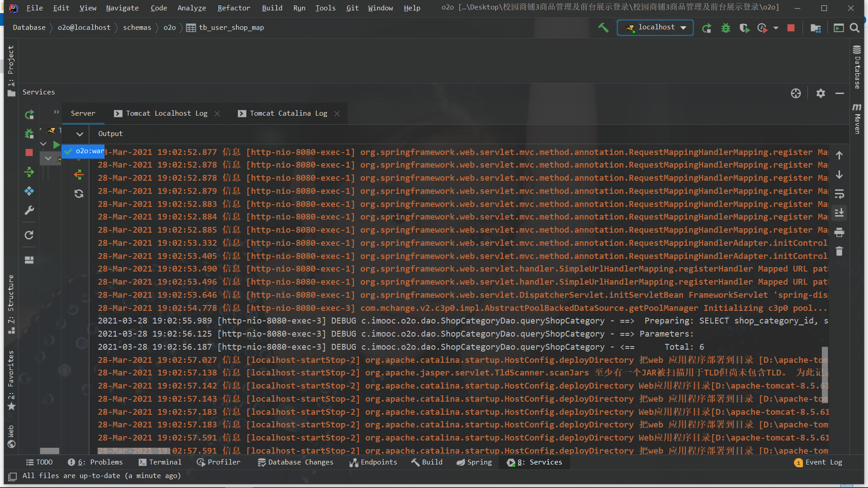This screenshot has height=488, width=868.
Task: Print the console output
Action: [839, 232]
